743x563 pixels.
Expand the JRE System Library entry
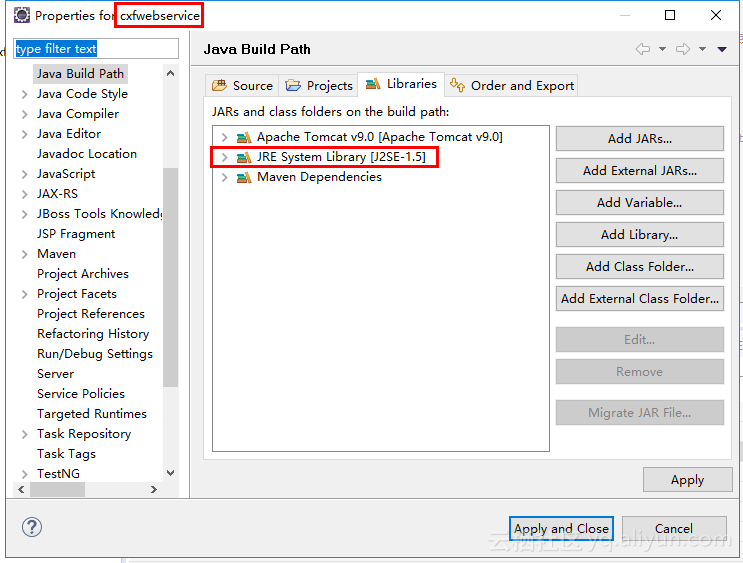225,157
